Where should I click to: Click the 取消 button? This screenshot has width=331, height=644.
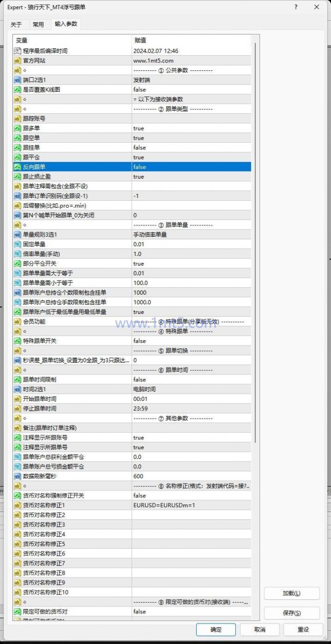260,630
